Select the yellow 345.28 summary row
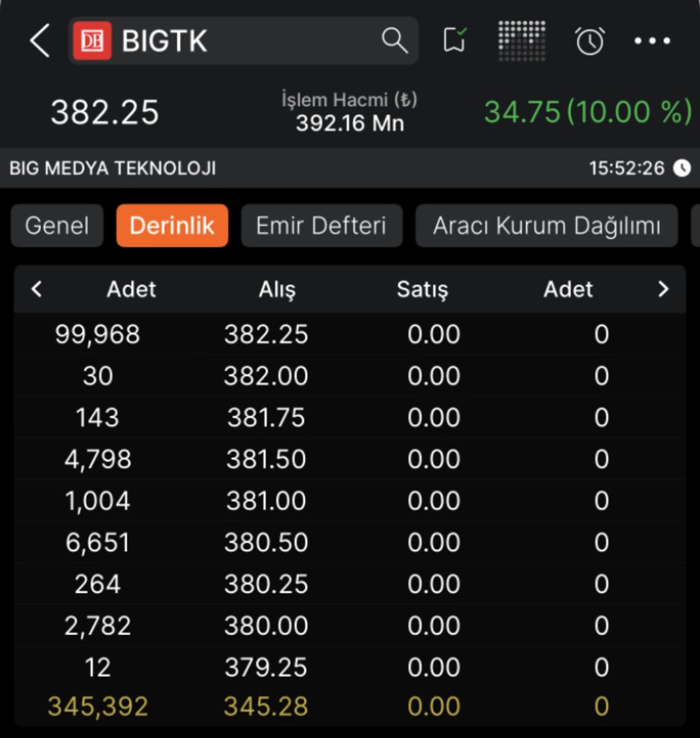Image resolution: width=700 pixels, height=738 pixels. [x=266, y=706]
